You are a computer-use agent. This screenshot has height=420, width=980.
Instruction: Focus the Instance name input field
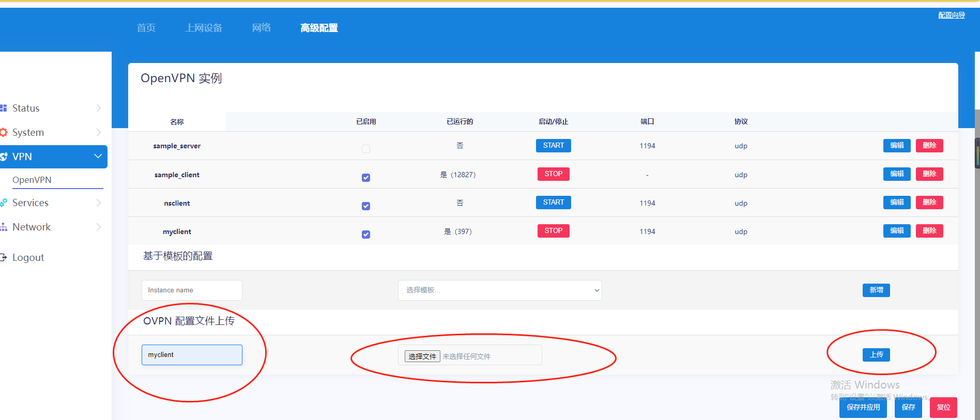click(192, 290)
